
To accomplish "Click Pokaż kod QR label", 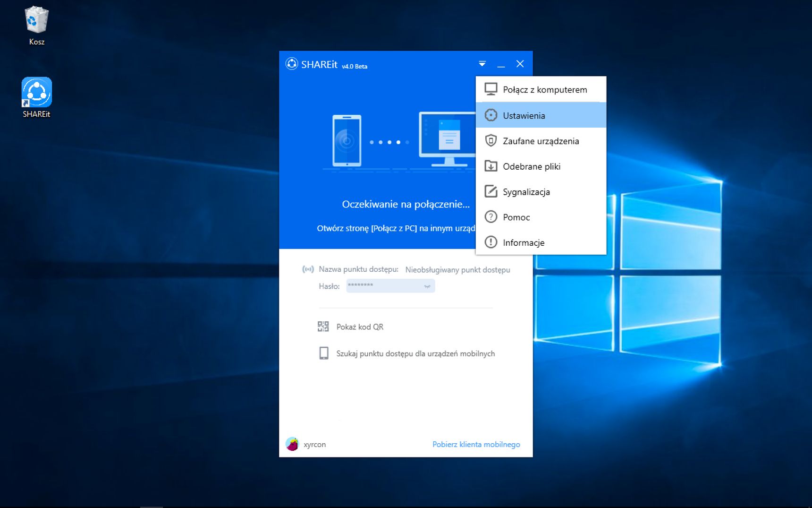I will click(360, 327).
